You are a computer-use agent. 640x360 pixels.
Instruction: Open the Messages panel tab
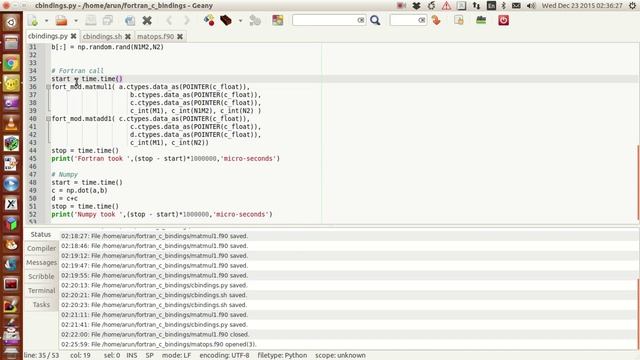(41, 262)
